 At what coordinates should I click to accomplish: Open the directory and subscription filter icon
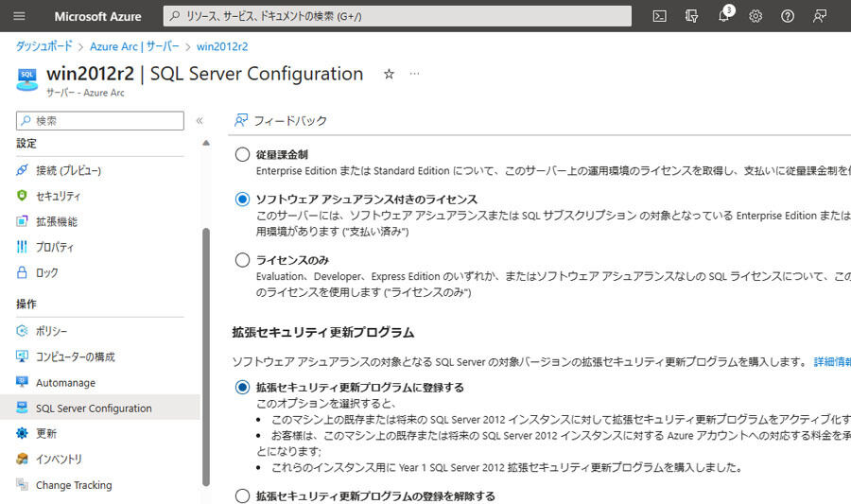691,16
